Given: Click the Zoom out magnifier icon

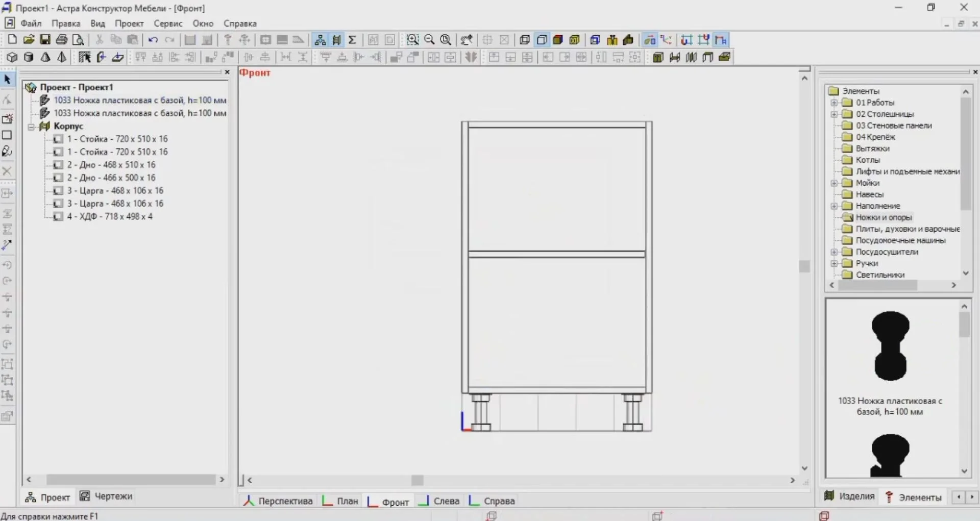Looking at the screenshot, I should point(429,40).
